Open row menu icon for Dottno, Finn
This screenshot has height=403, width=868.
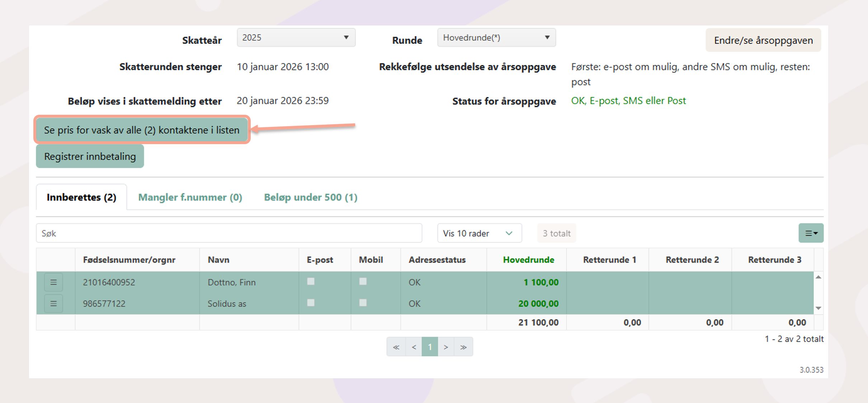click(x=53, y=282)
